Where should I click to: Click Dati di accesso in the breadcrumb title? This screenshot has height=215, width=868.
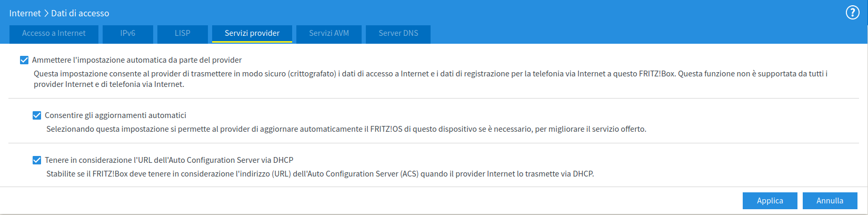(80, 13)
